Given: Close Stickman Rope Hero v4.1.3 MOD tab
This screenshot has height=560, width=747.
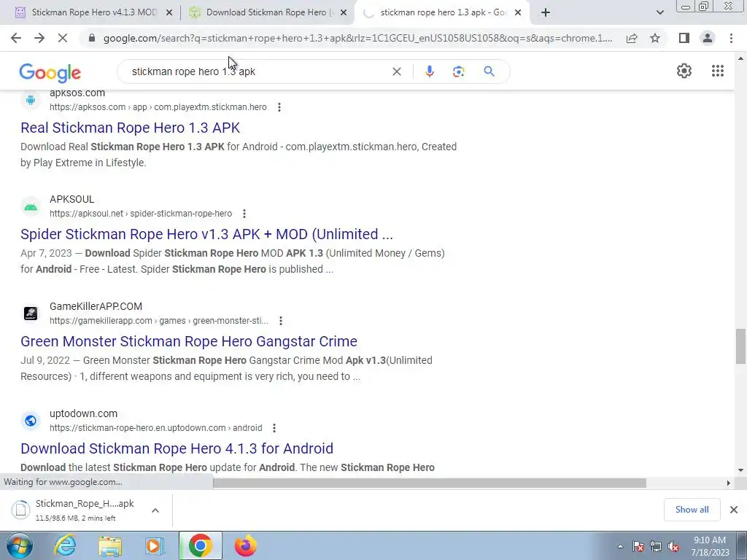Looking at the screenshot, I should pyautogui.click(x=169, y=13).
